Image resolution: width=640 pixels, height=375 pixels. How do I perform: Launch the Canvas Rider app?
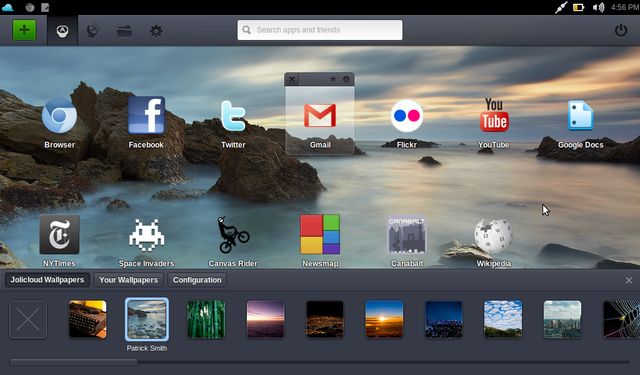point(233,235)
